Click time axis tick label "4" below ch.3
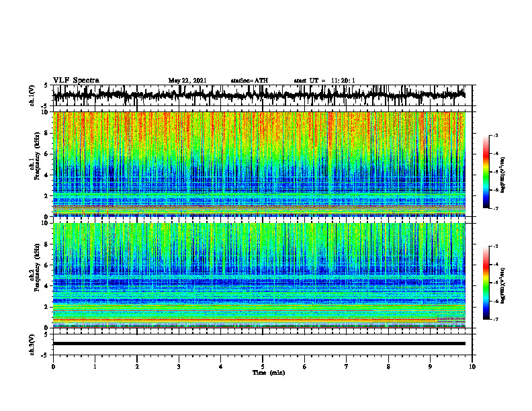Screen dimensions: 532x411 point(221,367)
